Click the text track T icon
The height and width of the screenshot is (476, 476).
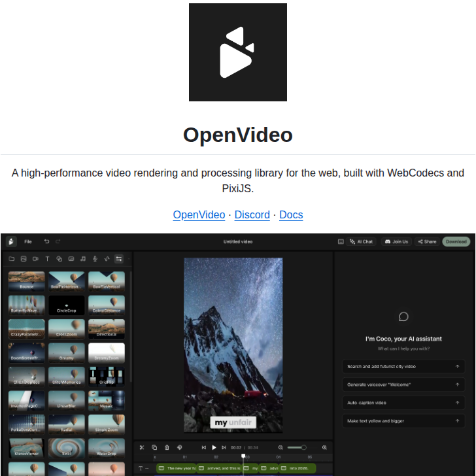click(141, 468)
